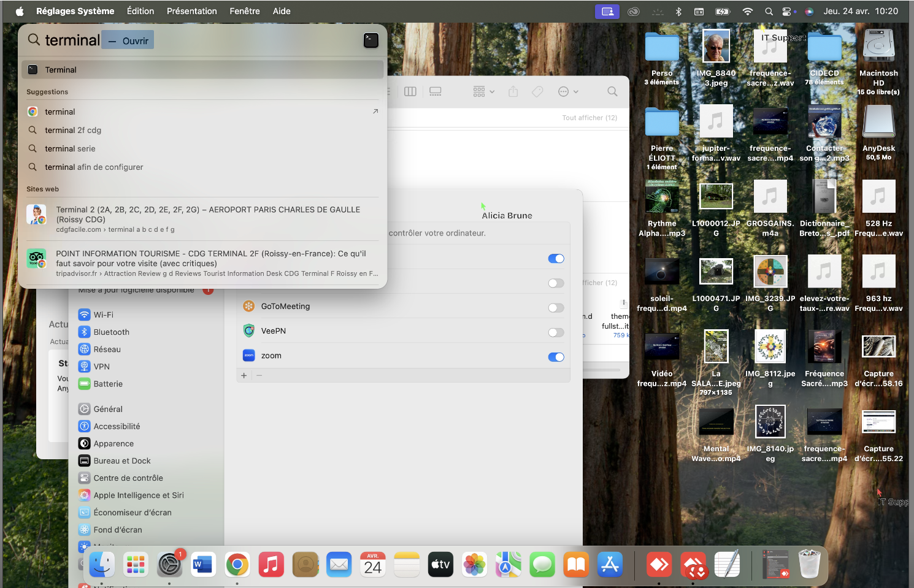
Task: Open Bluetooth settings in sidebar
Action: [x=111, y=332]
